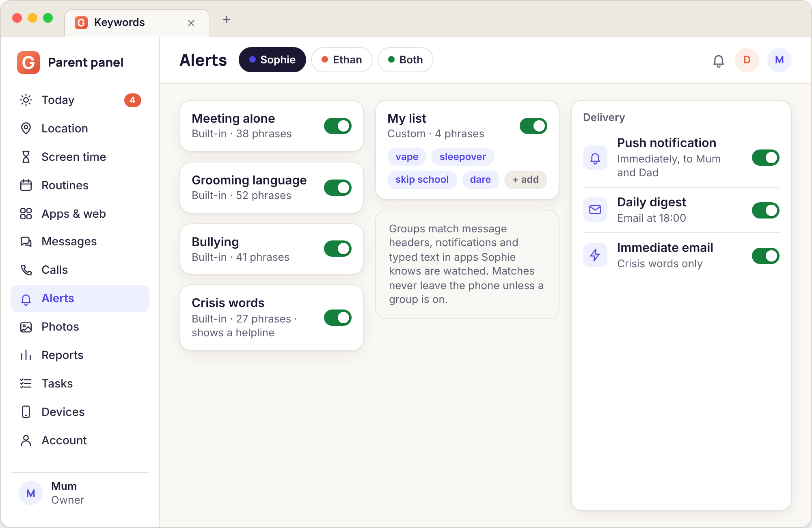812x528 pixels.
Task: Click the Screen time hourglass icon
Action: (26, 157)
